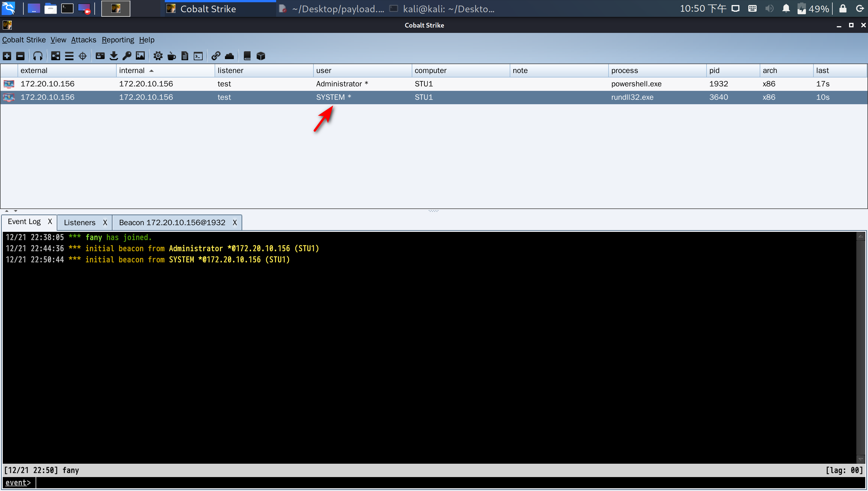The image size is (868, 491).
Task: Click the headphones Listeners toolbar icon
Action: pos(38,56)
